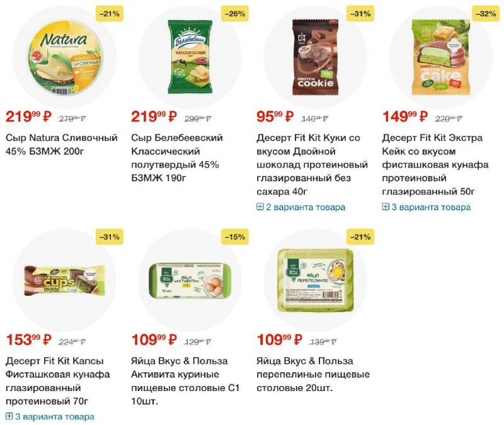
Task: Open the Fit Kit protein cake image
Action: 441,57
